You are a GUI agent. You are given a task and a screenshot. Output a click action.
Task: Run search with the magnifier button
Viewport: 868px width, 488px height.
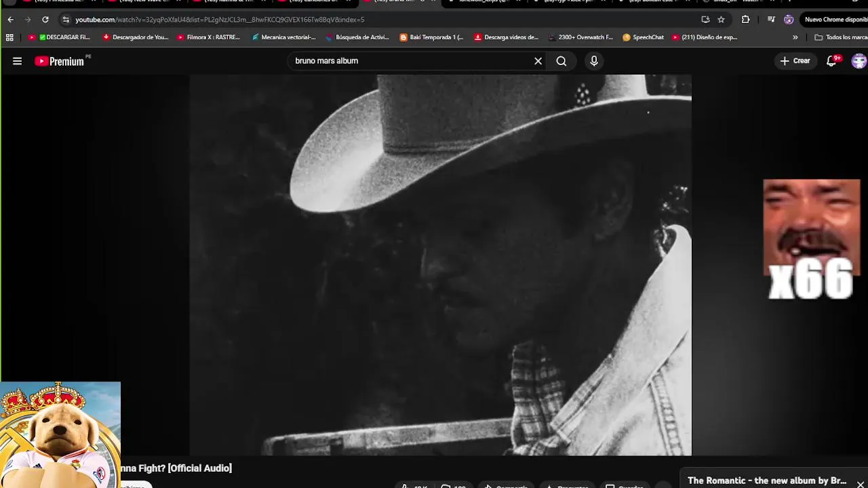coord(561,61)
